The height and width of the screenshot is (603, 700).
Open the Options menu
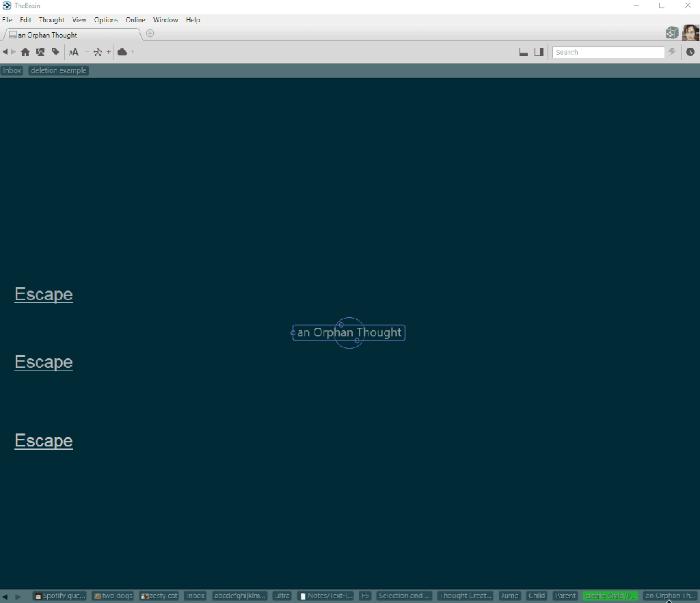point(106,20)
